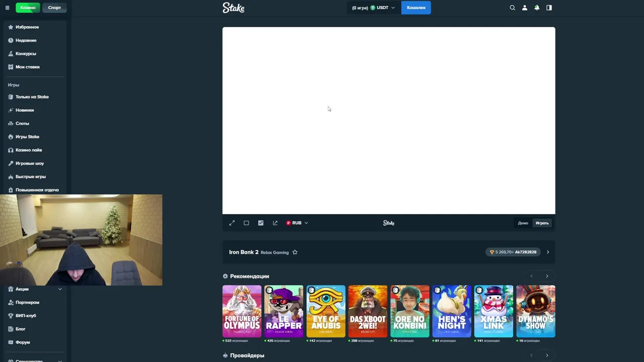Image resolution: width=644 pixels, height=362 pixels.
Task: Open Dynamo's Show game thumbnail
Action: click(x=536, y=311)
